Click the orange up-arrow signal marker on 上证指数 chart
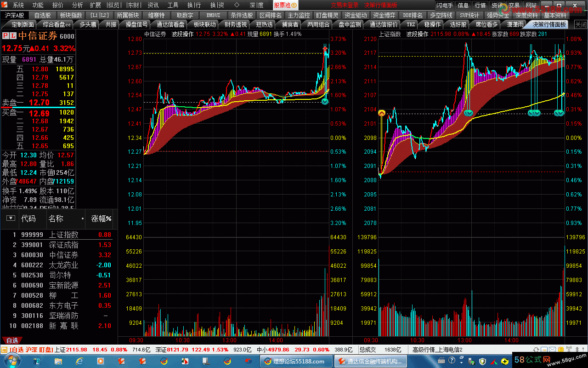This screenshot has width=588, height=368. (381, 113)
